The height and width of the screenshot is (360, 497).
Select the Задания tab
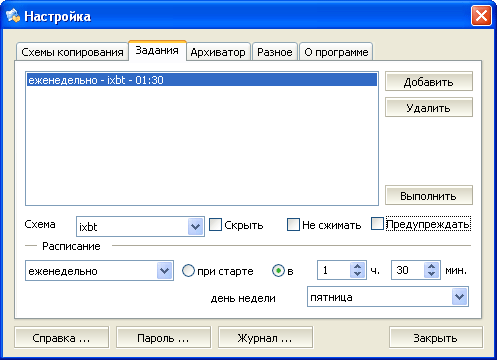coord(157,51)
